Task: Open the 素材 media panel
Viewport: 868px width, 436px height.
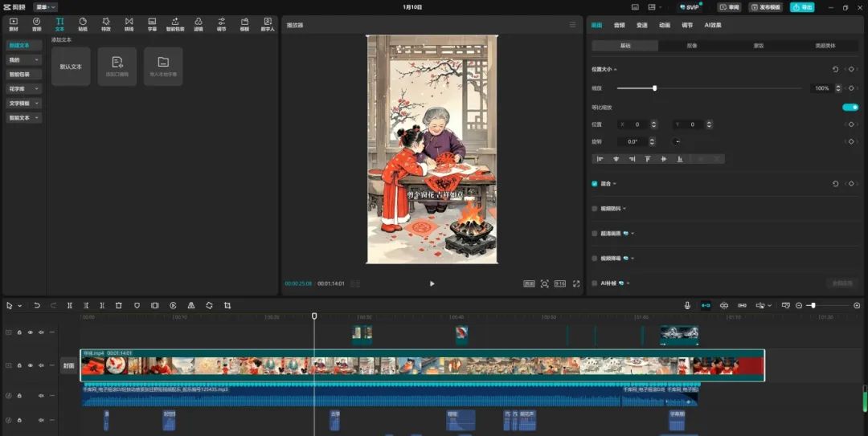Action: click(14, 24)
